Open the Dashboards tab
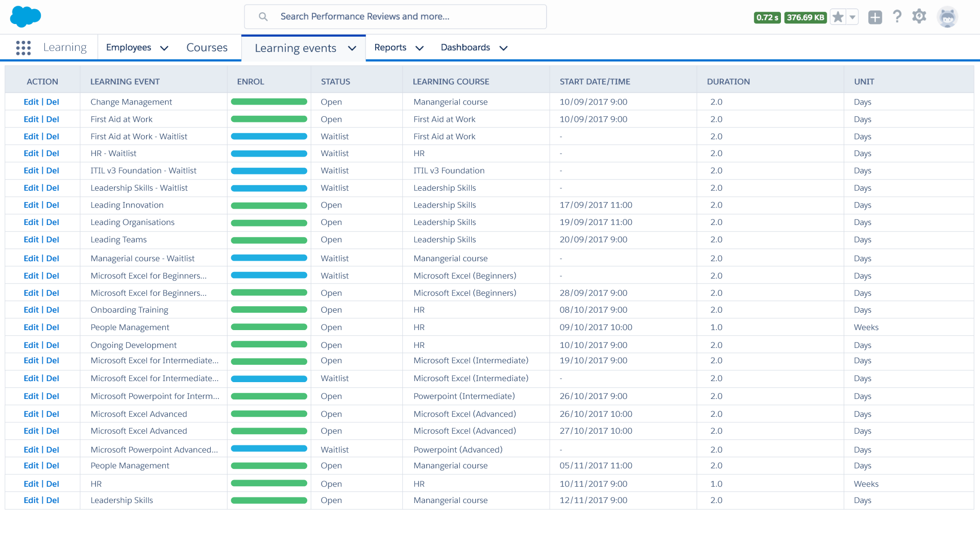 click(x=465, y=47)
